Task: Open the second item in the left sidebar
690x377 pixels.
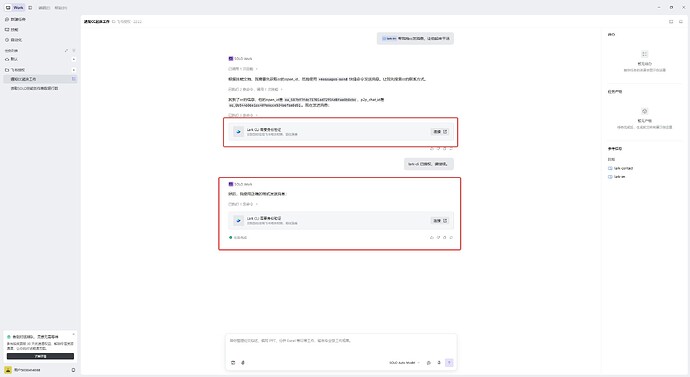Action: (x=12, y=29)
